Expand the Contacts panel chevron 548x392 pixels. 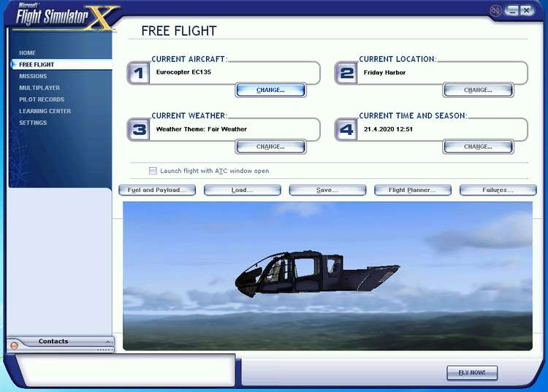pos(107,342)
